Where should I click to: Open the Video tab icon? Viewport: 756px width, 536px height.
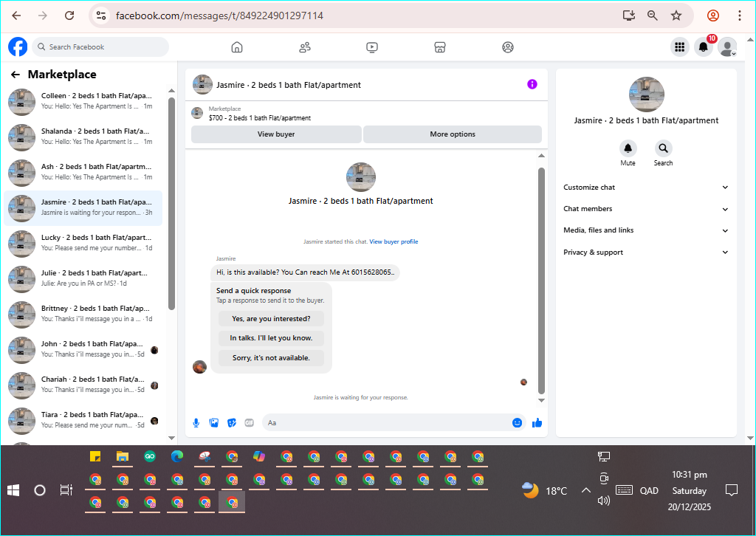click(x=372, y=47)
